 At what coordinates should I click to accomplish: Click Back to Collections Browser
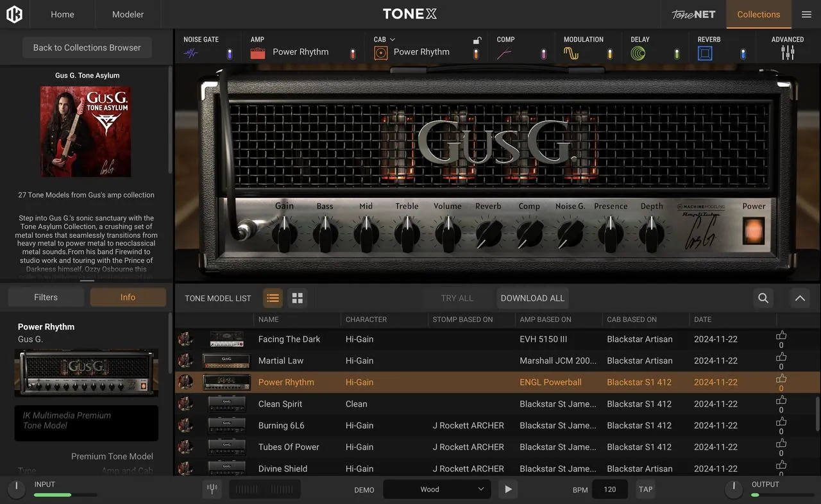[x=87, y=47]
